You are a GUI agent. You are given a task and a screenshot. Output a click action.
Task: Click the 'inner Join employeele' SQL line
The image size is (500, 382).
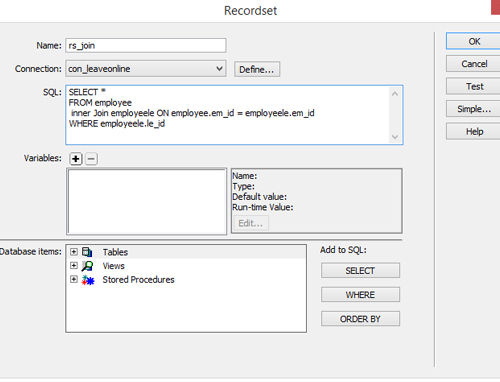pyautogui.click(x=193, y=113)
